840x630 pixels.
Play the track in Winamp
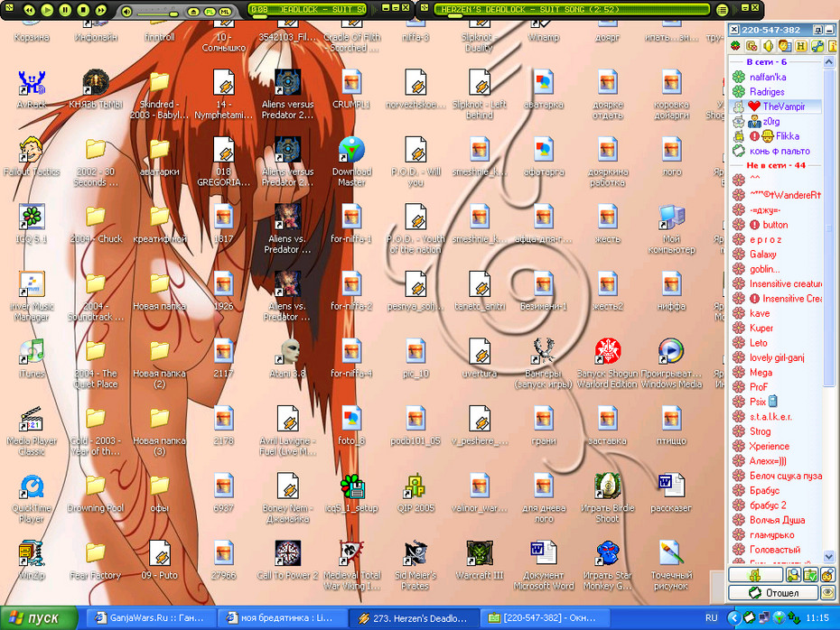click(47, 10)
